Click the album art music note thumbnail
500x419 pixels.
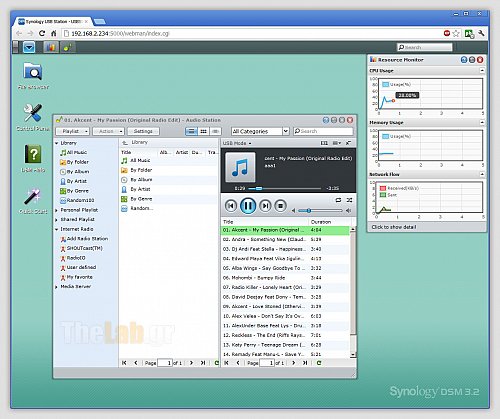[240, 167]
